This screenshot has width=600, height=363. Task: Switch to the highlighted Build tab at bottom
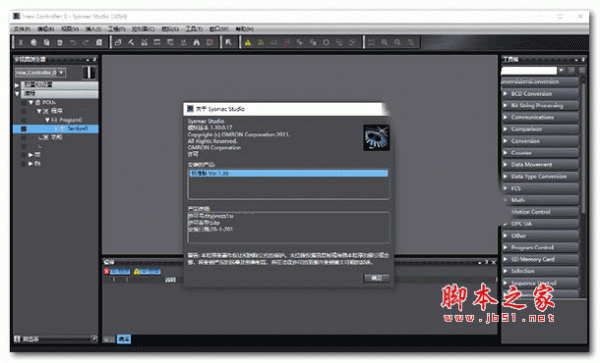click(x=124, y=339)
